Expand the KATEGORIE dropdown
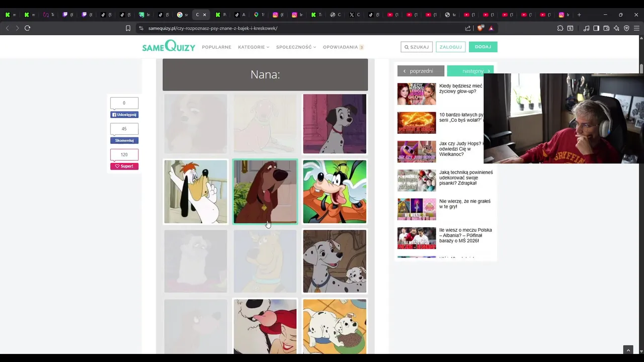 point(254,47)
